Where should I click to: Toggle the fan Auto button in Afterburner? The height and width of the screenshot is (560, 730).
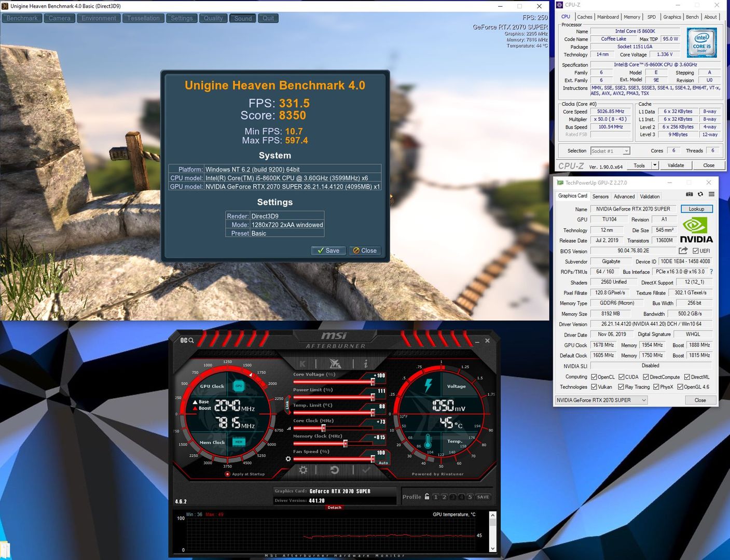(383, 463)
